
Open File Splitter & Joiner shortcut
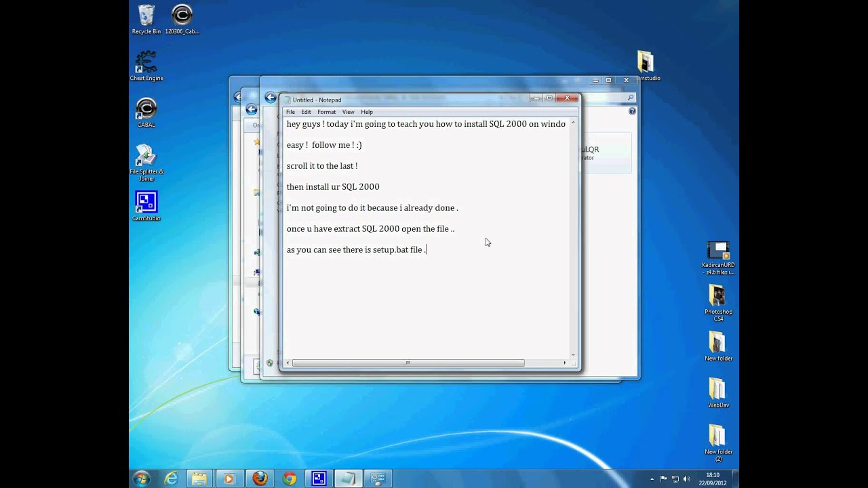[146, 156]
